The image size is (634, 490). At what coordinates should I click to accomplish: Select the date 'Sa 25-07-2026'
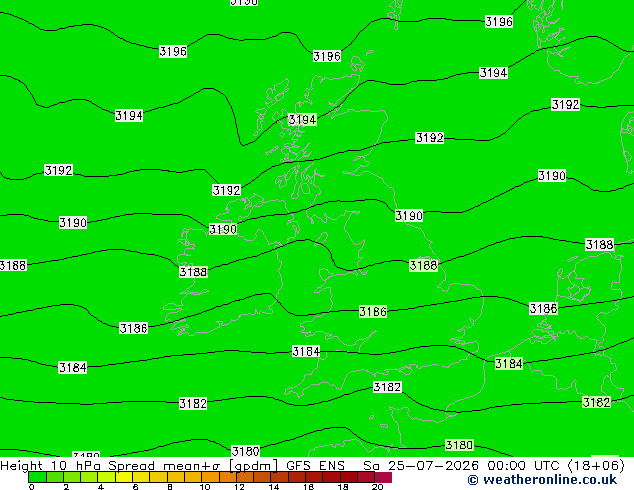pyautogui.click(x=421, y=466)
